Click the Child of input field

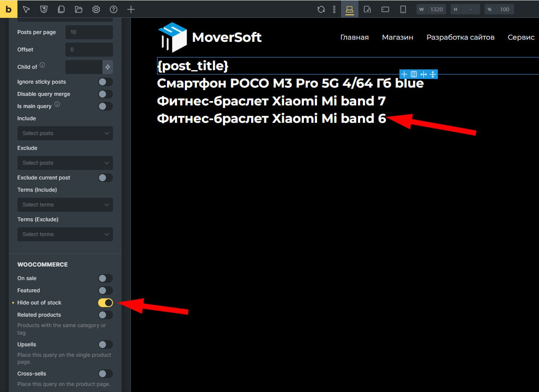pyautogui.click(x=84, y=67)
